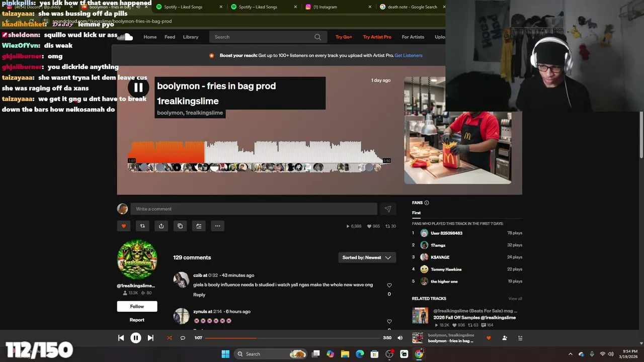Open the 1realkingslime profile avatar
The height and width of the screenshot is (362, 644).
pyautogui.click(x=137, y=259)
